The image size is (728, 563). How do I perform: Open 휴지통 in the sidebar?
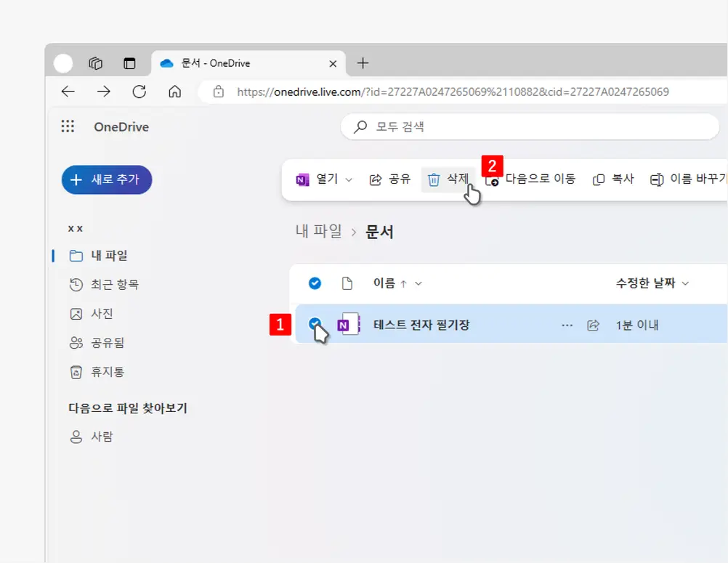(x=97, y=372)
